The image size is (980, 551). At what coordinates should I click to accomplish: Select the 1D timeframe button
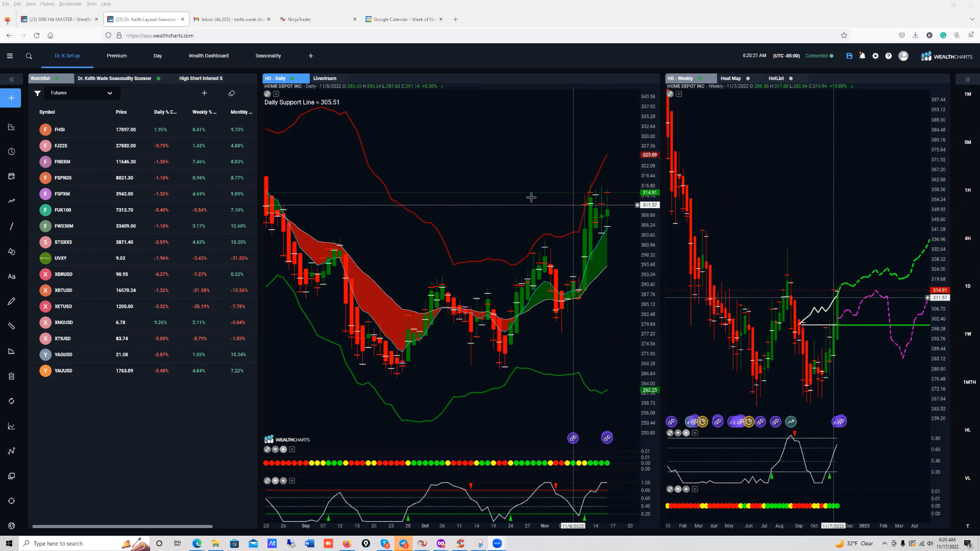click(968, 286)
